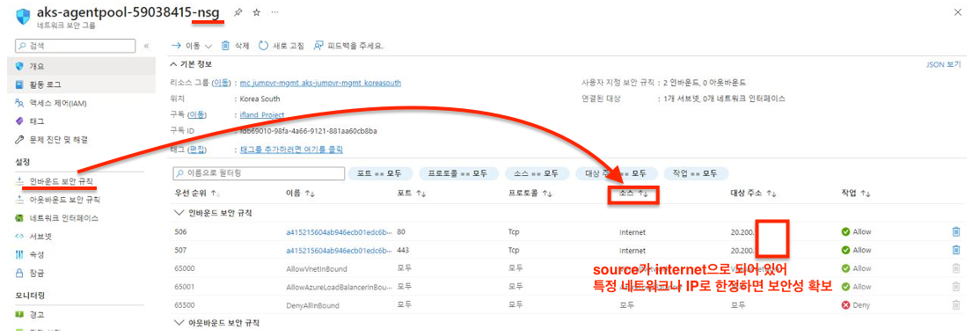Open the 작업 == 모두 filter
This screenshot has height=336, width=980.
[696, 173]
